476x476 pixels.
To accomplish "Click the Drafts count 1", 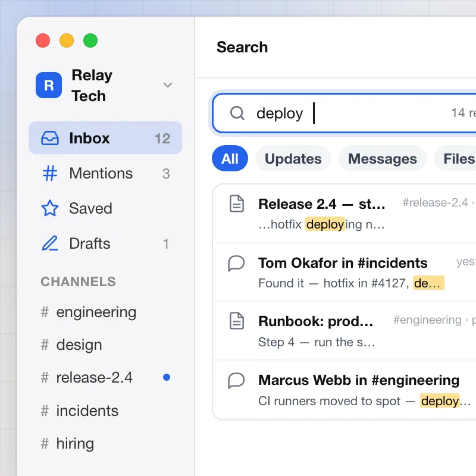I will point(166,243).
